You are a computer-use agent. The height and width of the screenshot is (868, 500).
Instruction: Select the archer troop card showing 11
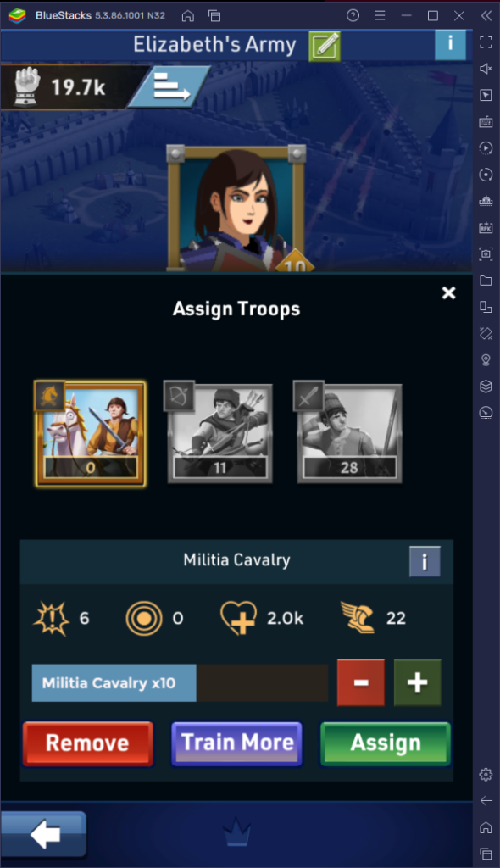tap(219, 432)
